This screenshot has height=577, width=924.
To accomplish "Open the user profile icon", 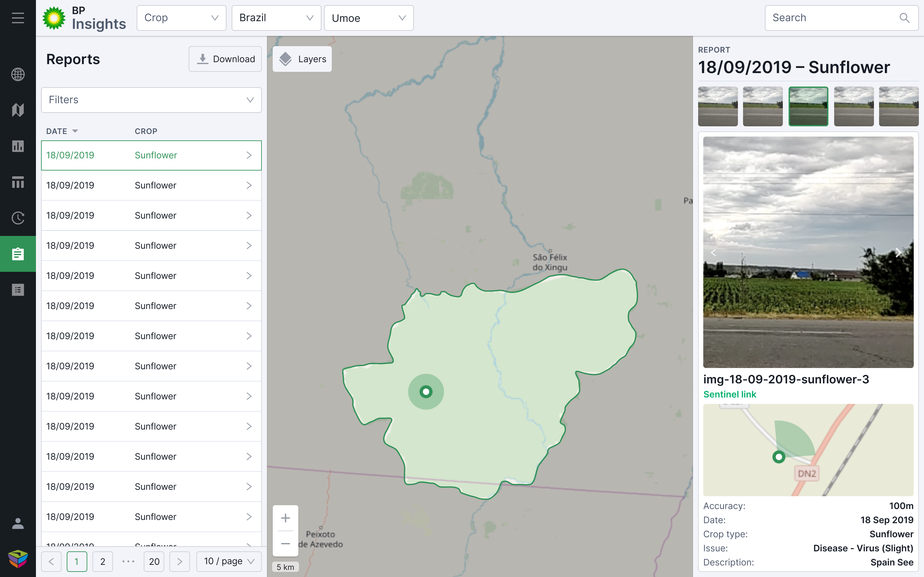I will pos(18,523).
